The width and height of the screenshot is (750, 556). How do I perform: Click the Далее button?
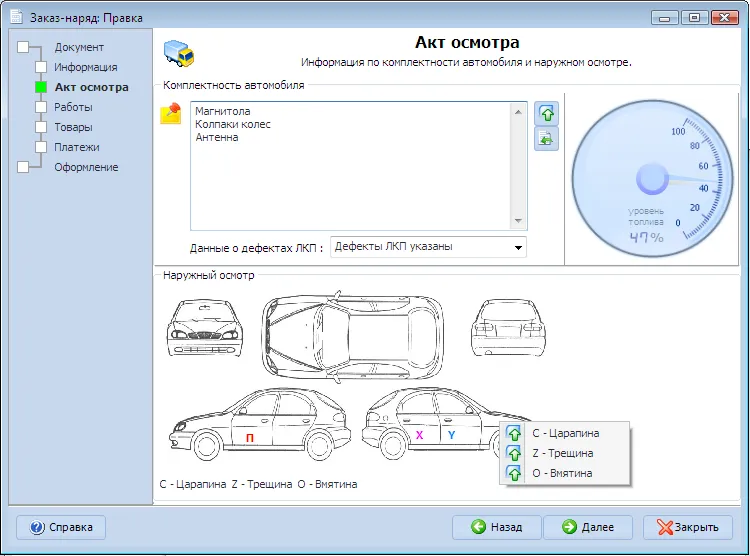588,527
